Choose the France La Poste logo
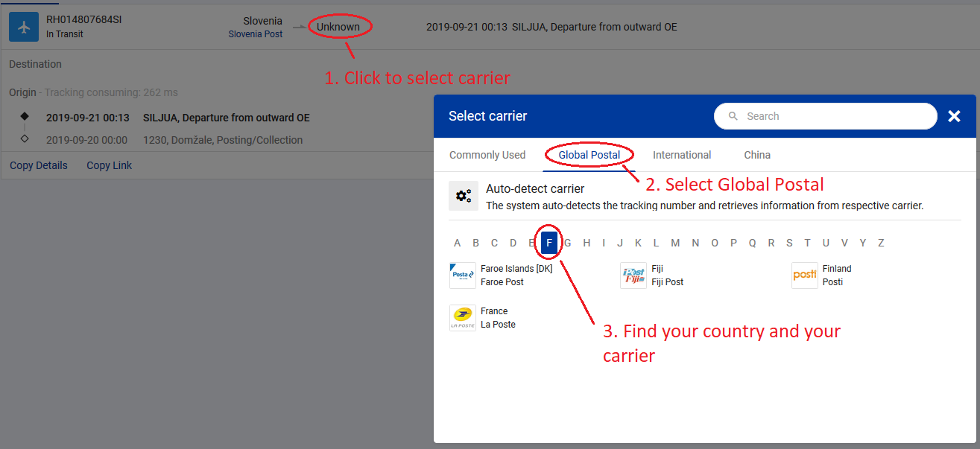Image resolution: width=980 pixels, height=449 pixels. point(462,318)
